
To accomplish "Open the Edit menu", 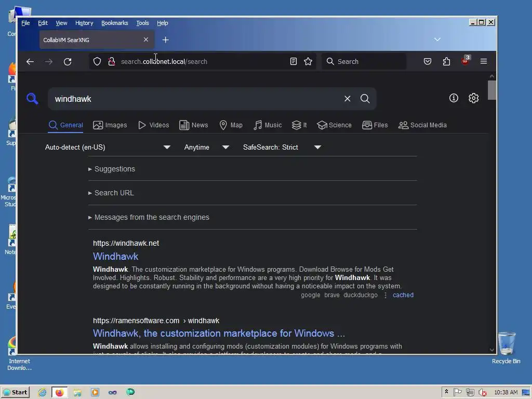I will tap(43, 23).
